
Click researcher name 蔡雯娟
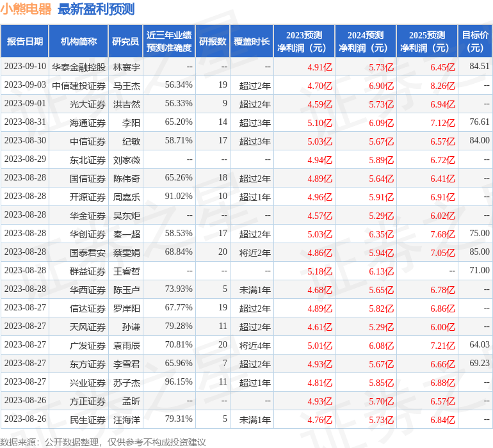[x=127, y=253]
